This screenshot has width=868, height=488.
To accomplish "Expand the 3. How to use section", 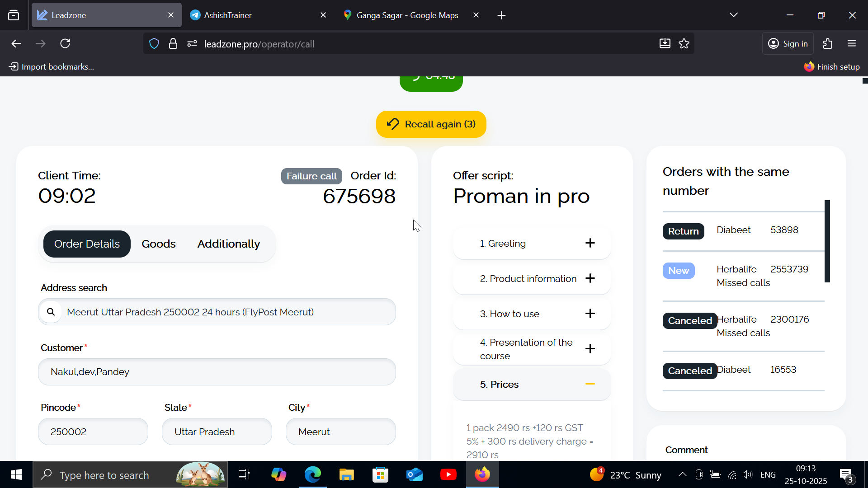I will (590, 314).
